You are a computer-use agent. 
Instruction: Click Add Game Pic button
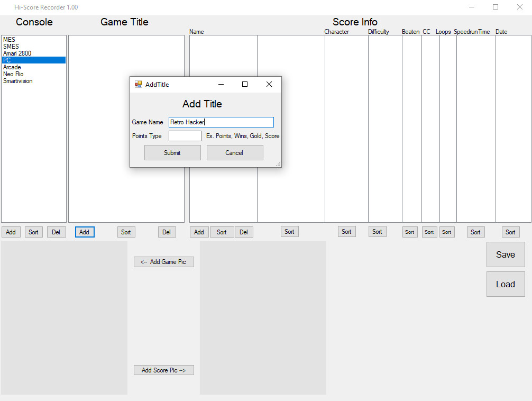pyautogui.click(x=164, y=261)
